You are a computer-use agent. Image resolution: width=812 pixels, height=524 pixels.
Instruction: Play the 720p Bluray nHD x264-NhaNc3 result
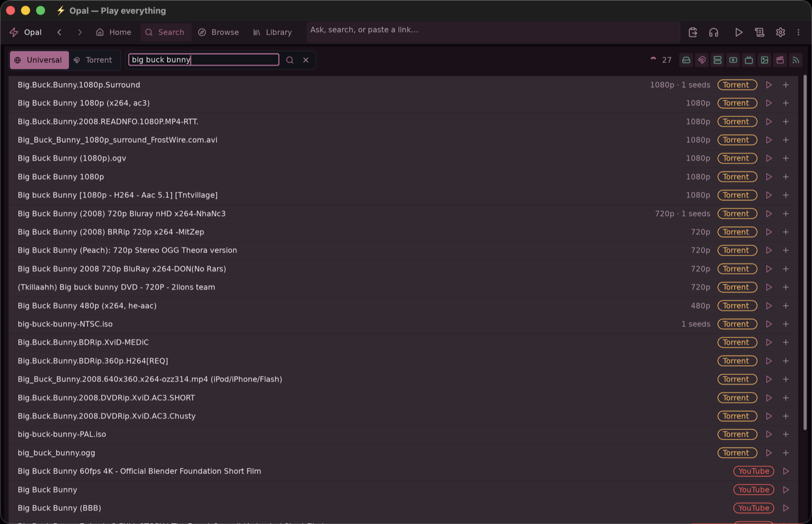point(769,214)
